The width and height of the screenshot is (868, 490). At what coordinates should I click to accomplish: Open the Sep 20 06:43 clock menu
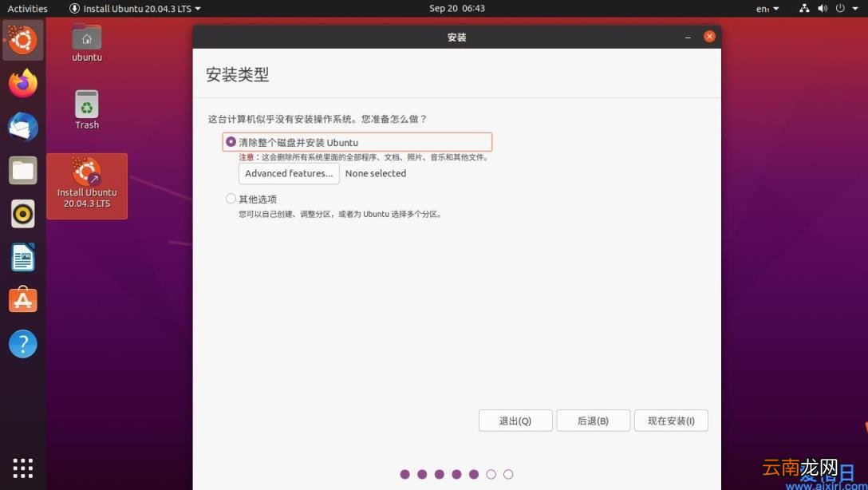point(456,8)
